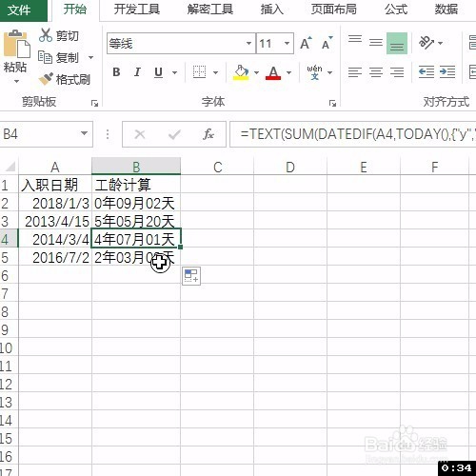Open the Clipboard (剪贴板) dialog launcher
This screenshot has height=476, width=476.
[94, 103]
